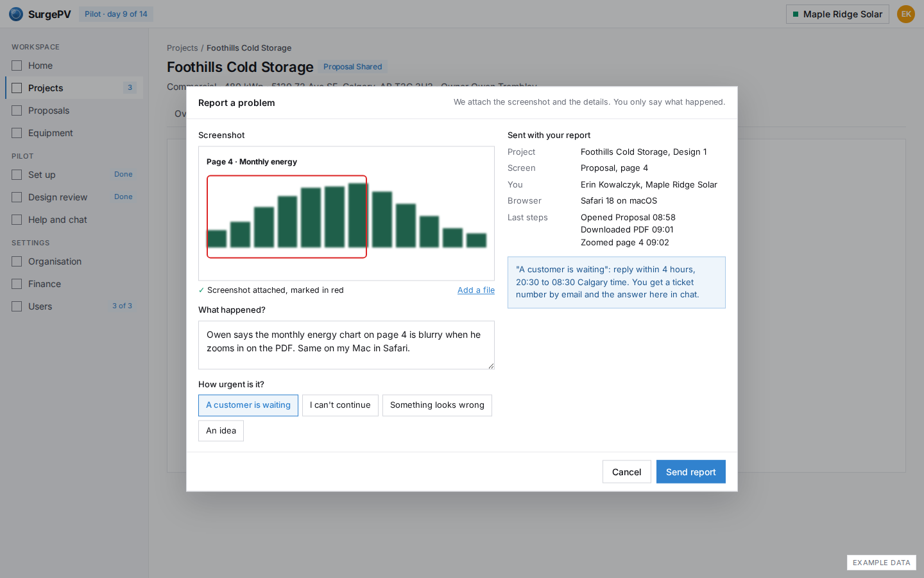Image resolution: width=924 pixels, height=578 pixels.
Task: Click the Help and chat icon
Action: coord(17,220)
